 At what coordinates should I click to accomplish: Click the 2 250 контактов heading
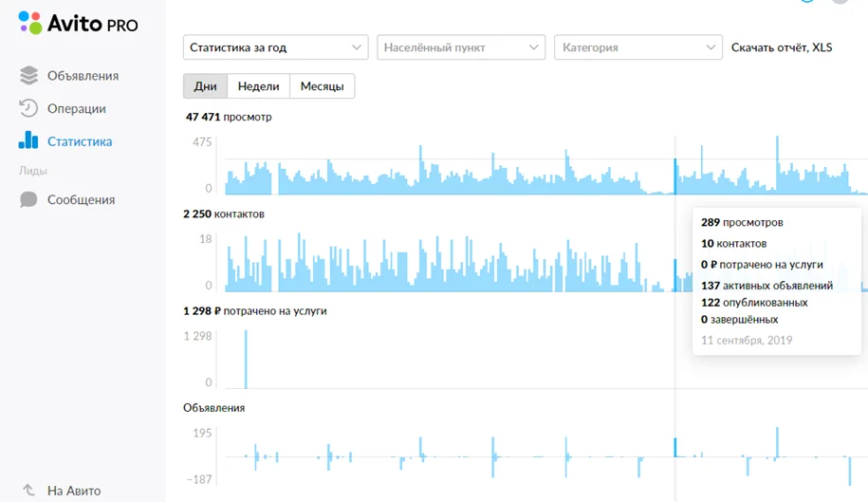(x=224, y=214)
